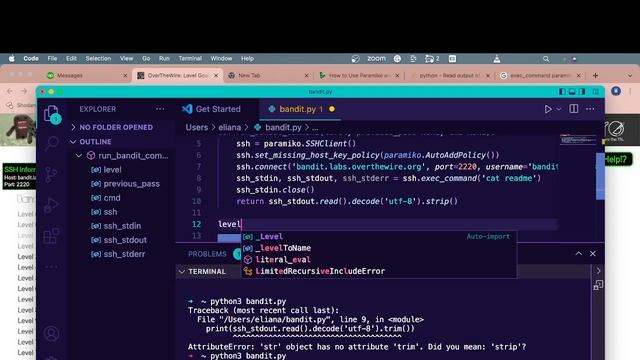Click Users in the breadcrumb path
Image resolution: width=640 pixels, height=360 pixels.
197,127
